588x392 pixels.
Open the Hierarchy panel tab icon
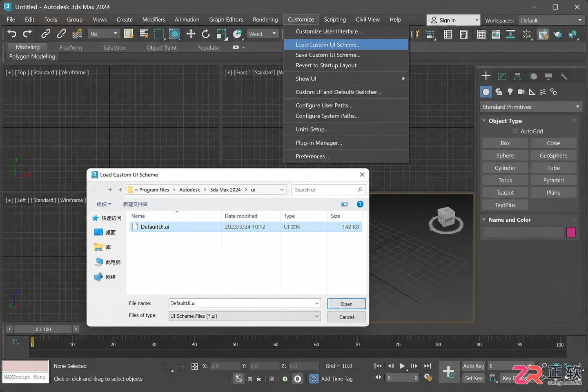pyautogui.click(x=517, y=76)
